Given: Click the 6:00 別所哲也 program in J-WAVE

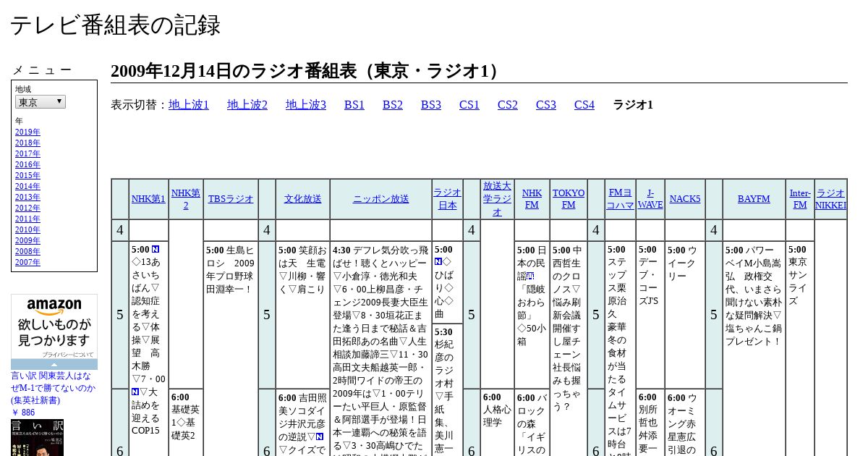Looking at the screenshot, I should (650, 423).
